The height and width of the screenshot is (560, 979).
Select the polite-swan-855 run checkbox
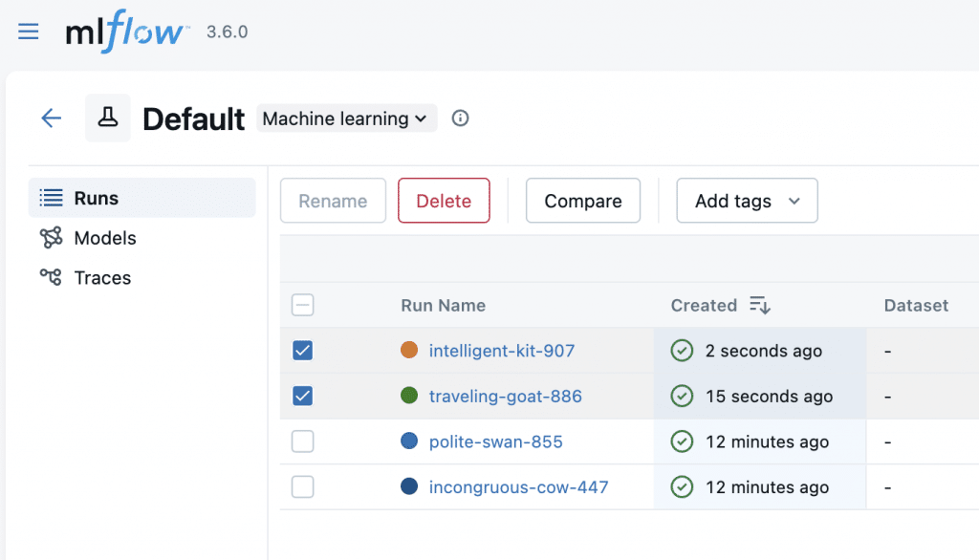[x=302, y=442]
